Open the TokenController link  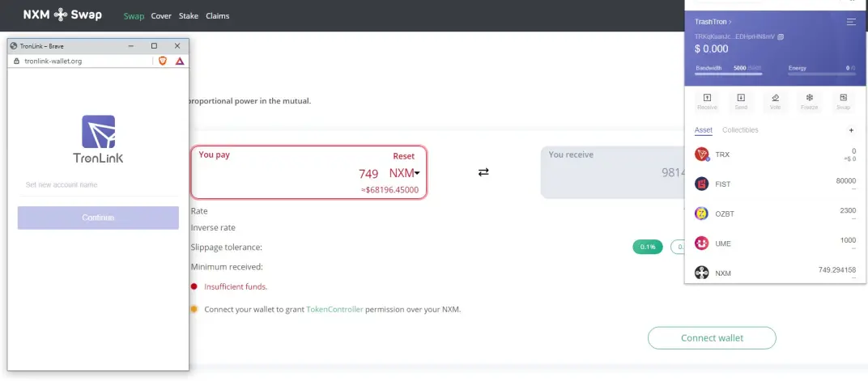[x=335, y=310]
